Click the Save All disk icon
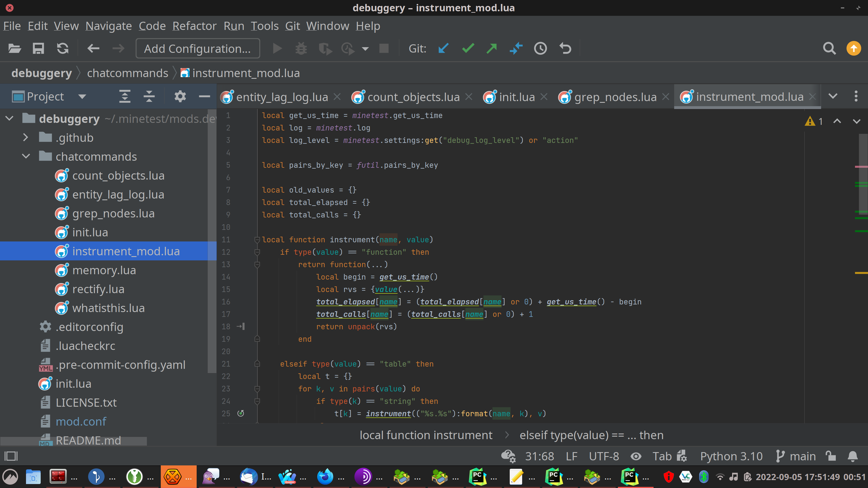 click(x=38, y=49)
